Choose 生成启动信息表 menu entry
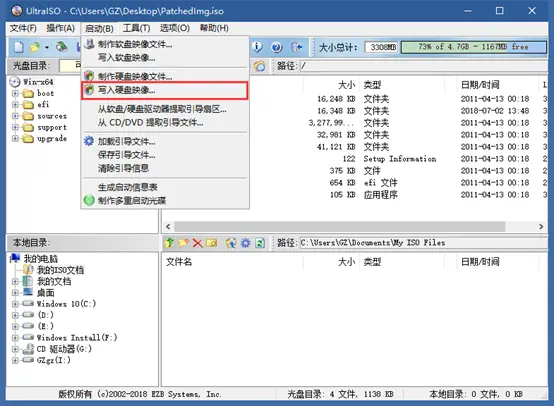The height and width of the screenshot is (406, 554). pos(165,187)
